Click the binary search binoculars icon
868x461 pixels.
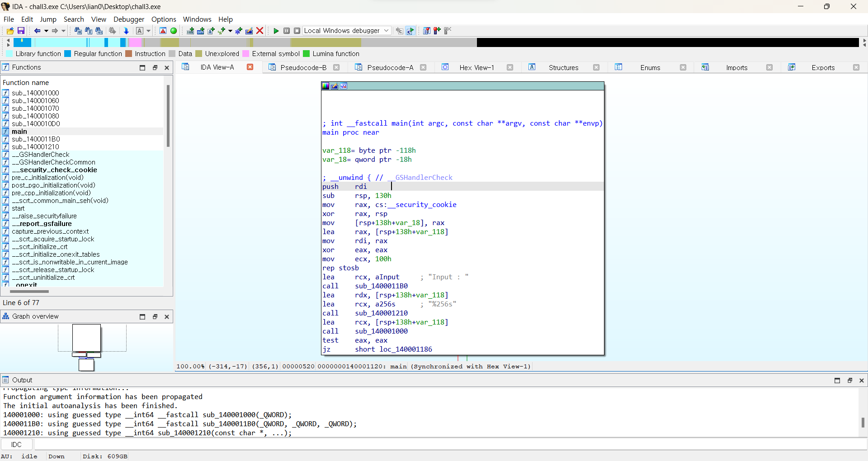99,31
